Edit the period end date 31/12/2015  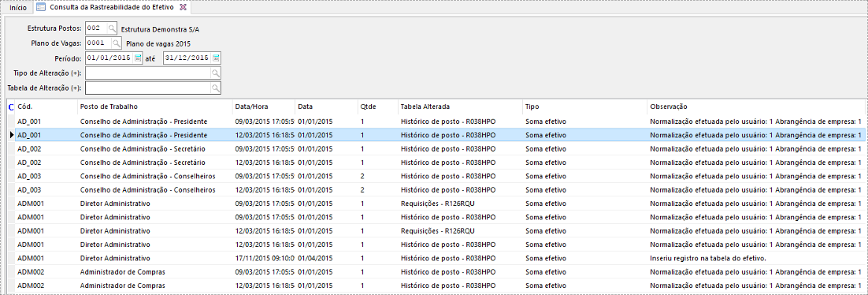(x=187, y=58)
